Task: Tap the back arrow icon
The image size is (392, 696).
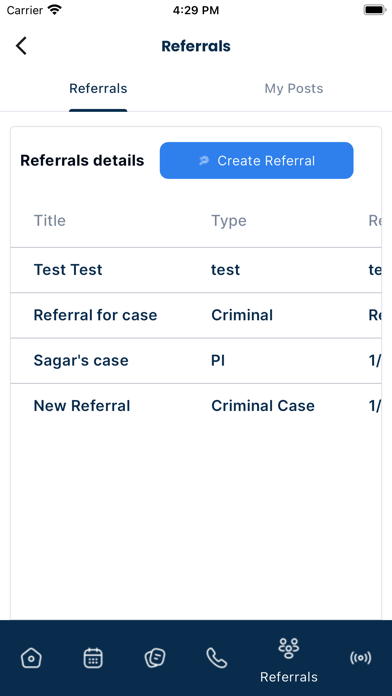Action: pyautogui.click(x=21, y=46)
